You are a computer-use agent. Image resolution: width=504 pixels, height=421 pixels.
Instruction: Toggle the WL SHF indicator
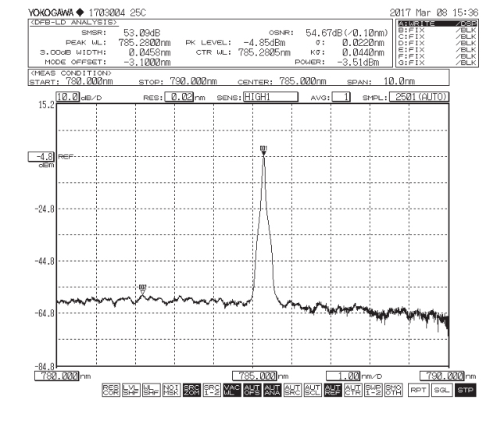tap(151, 390)
